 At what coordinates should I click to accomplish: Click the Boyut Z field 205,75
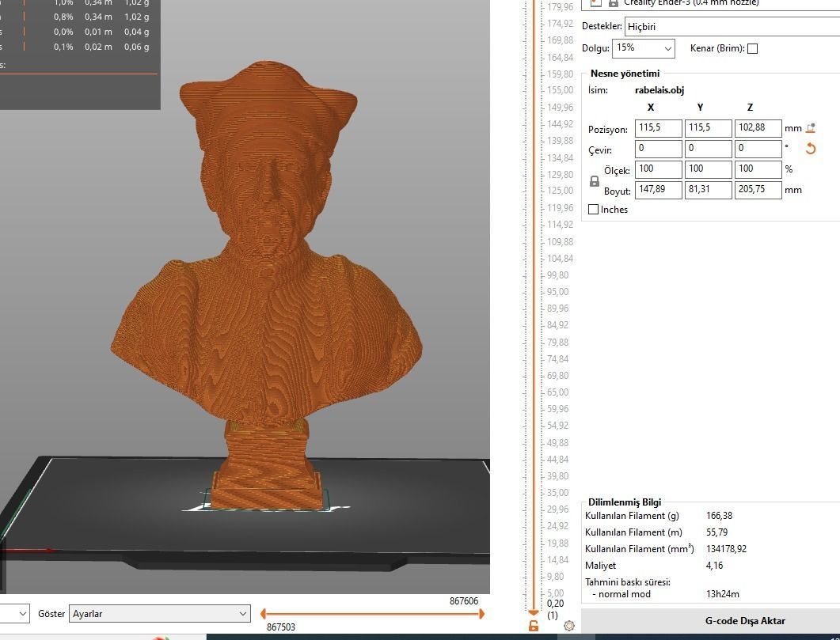pos(758,190)
